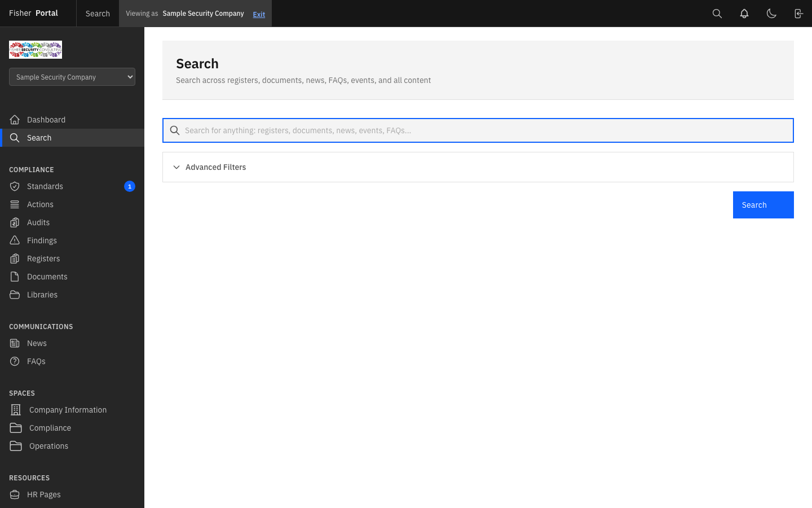The image size is (812, 508).
Task: Click the Fisher Security Consulting logo
Action: (x=35, y=50)
